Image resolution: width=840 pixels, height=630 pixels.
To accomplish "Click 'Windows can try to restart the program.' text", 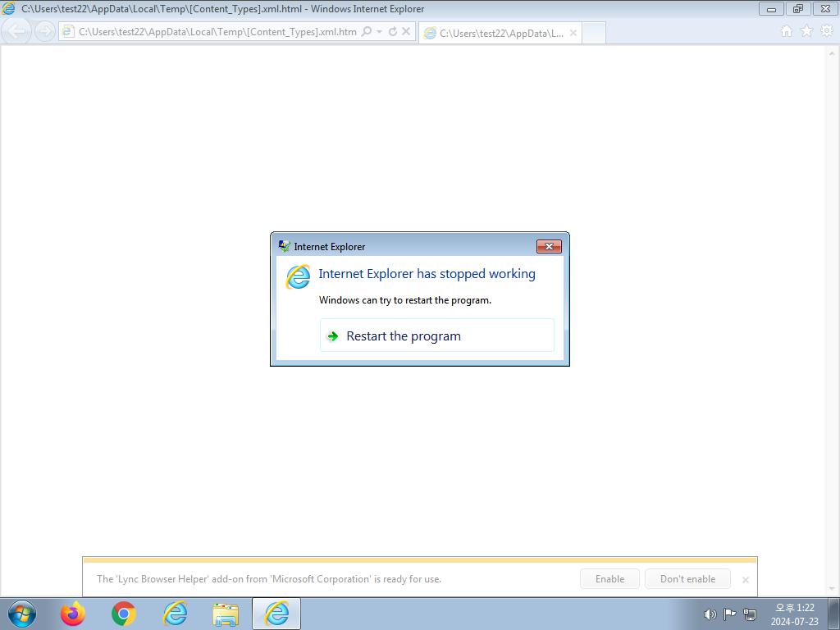I will click(x=405, y=300).
